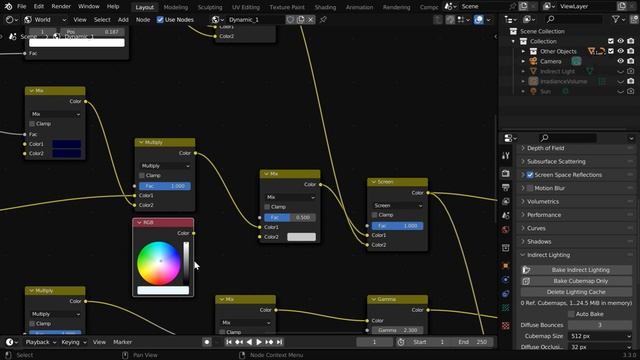Open the Scene properties tab
This screenshot has width=640, height=360.
(x=506, y=215)
